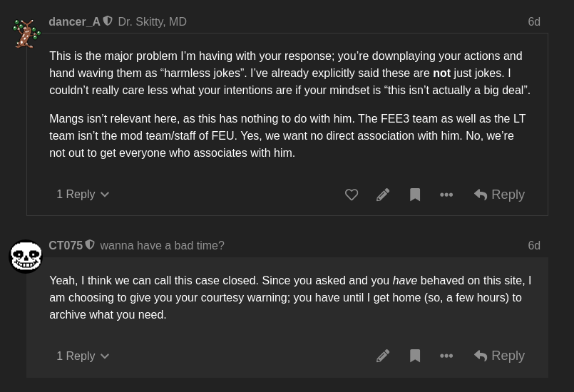
Task: Open 6d timestamp on dancer_A's post
Action: point(534,21)
